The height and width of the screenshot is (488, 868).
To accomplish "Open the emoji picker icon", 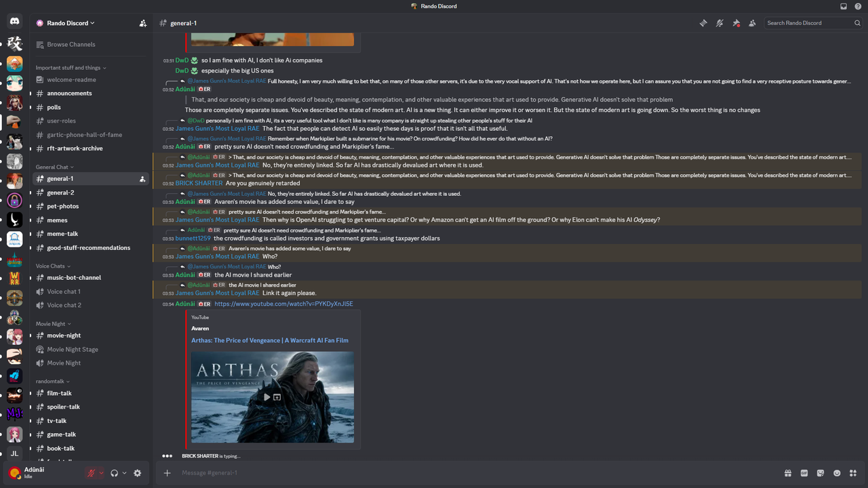I will point(837,473).
